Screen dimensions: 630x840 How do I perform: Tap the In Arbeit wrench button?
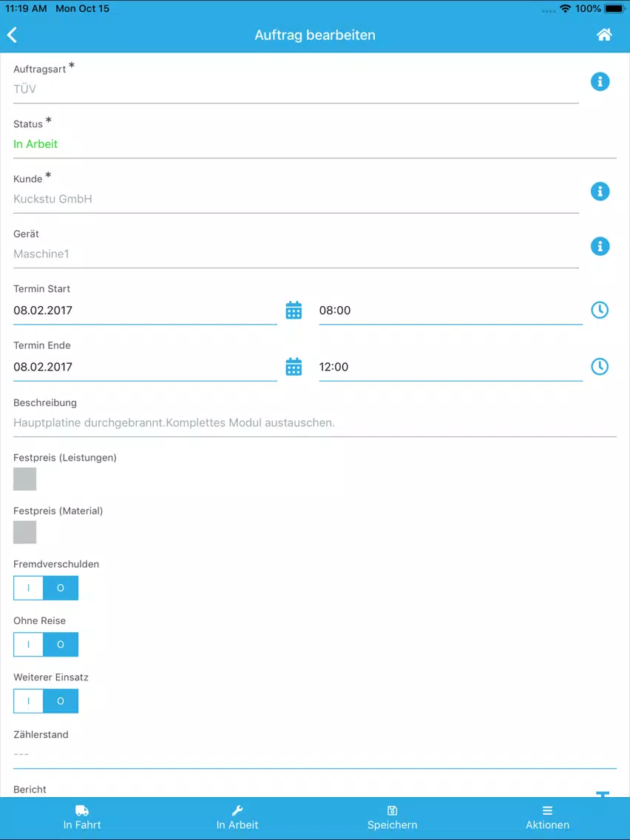coord(237,818)
